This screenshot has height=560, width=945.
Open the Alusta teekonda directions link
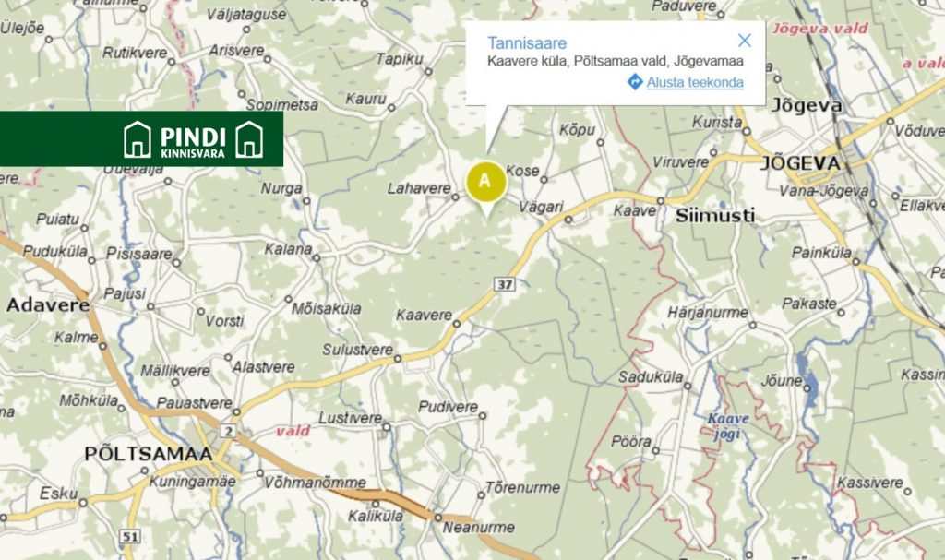point(694,82)
